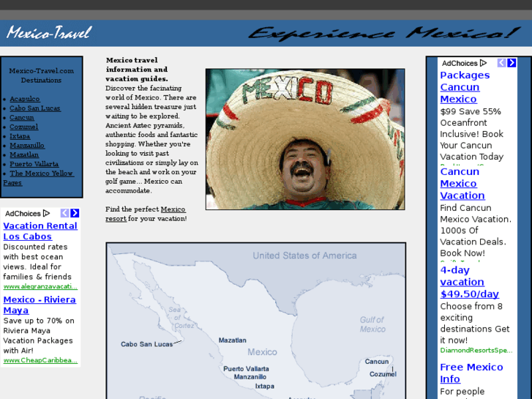The image size is (532, 399).
Task: Open the Cozumel destination link
Action: pyautogui.click(x=23, y=127)
